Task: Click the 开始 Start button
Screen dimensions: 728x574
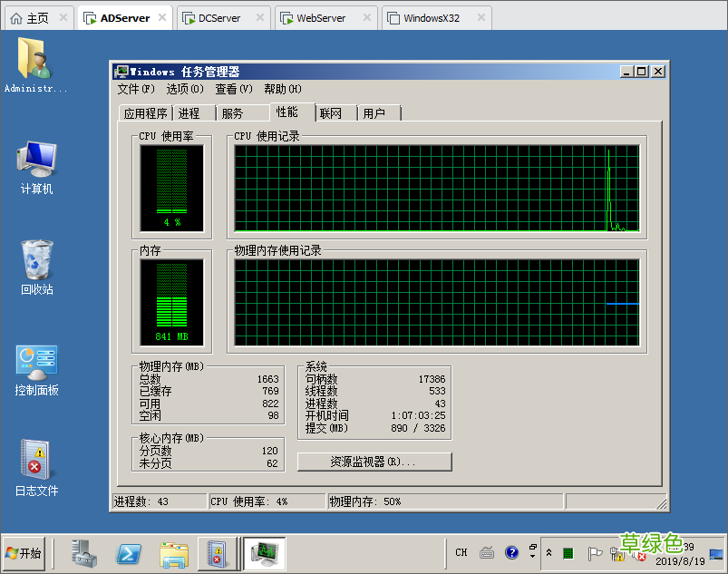Action: pos(24,553)
